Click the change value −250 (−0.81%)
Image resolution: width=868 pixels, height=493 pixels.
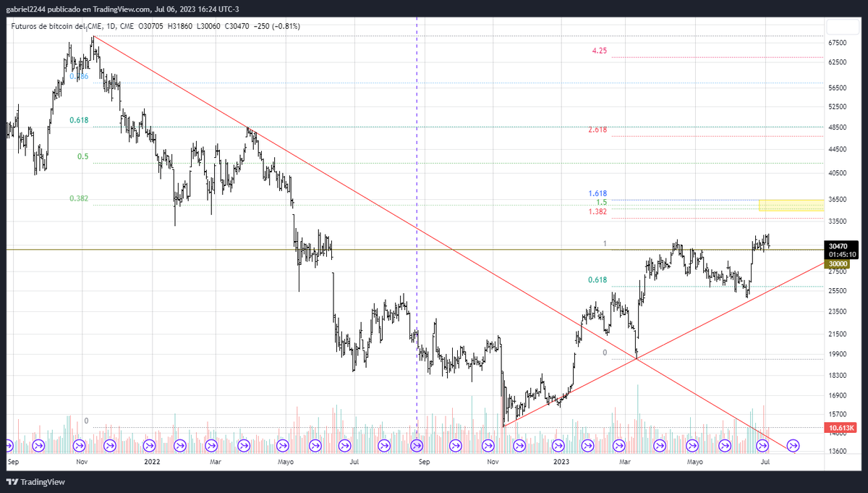[278, 26]
